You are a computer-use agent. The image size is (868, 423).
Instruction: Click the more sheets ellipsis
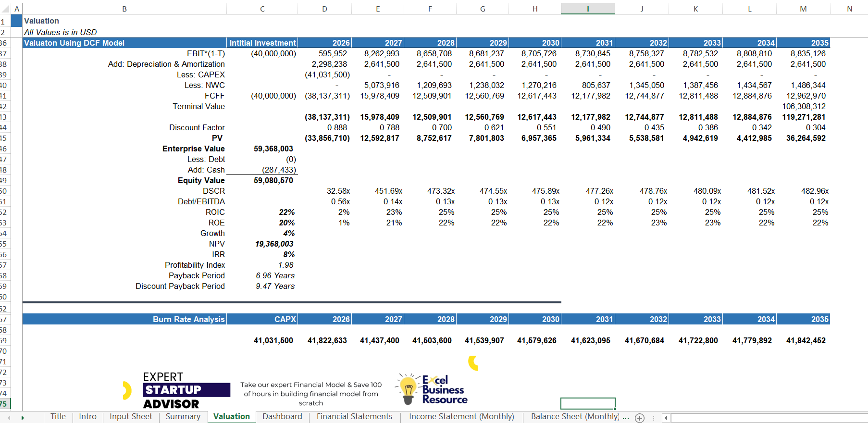click(x=625, y=417)
